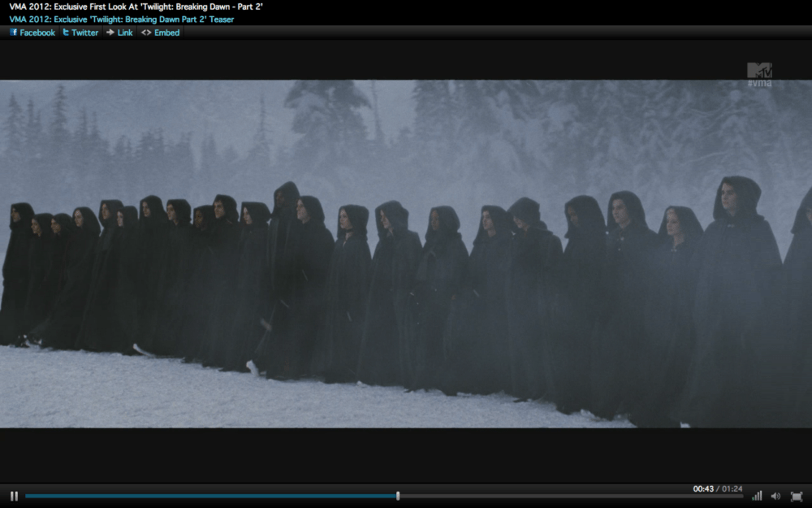Share video on Facebook

pos(32,33)
